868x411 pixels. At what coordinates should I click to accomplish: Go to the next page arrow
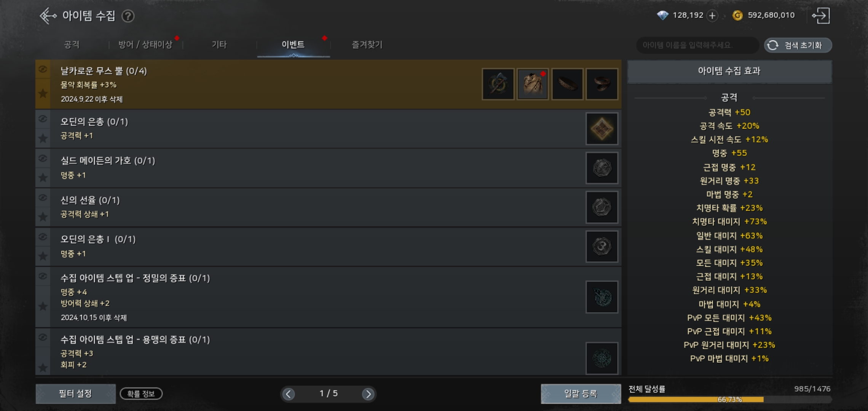pos(368,394)
